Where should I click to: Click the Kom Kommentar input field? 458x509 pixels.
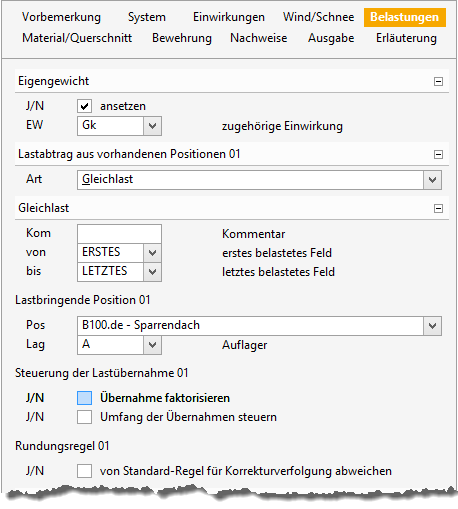tap(119, 234)
